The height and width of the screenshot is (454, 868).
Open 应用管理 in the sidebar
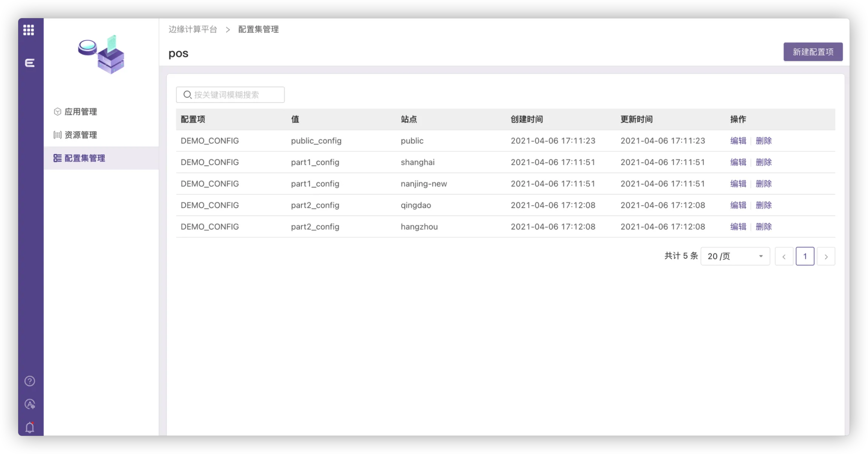(x=80, y=112)
